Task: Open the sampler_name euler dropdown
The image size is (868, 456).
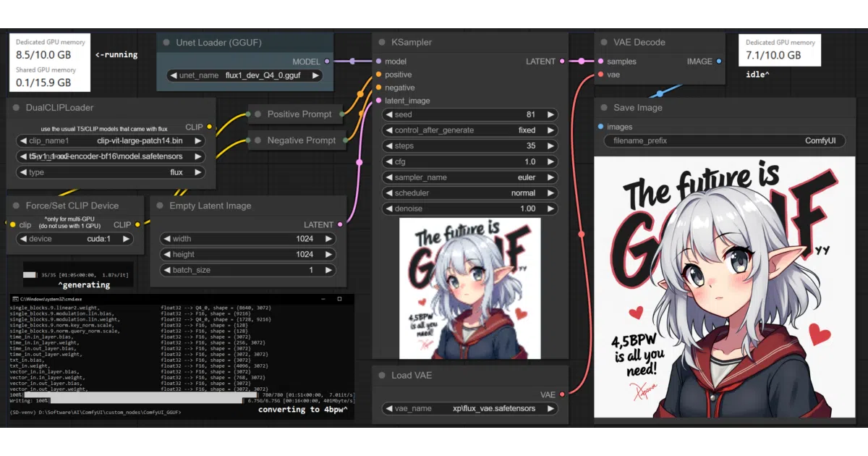Action: [x=470, y=177]
